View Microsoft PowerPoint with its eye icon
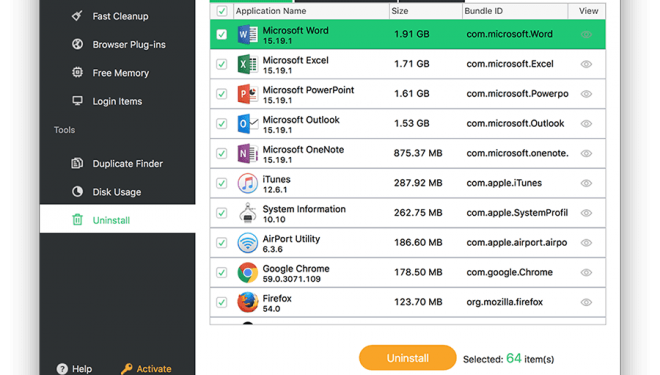Image resolution: width=660 pixels, height=375 pixels. pyautogui.click(x=586, y=94)
